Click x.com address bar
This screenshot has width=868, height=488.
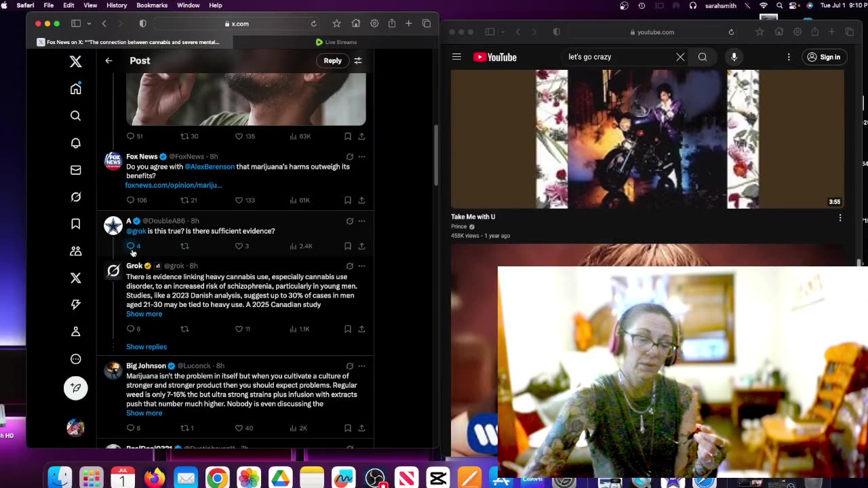coord(237,24)
